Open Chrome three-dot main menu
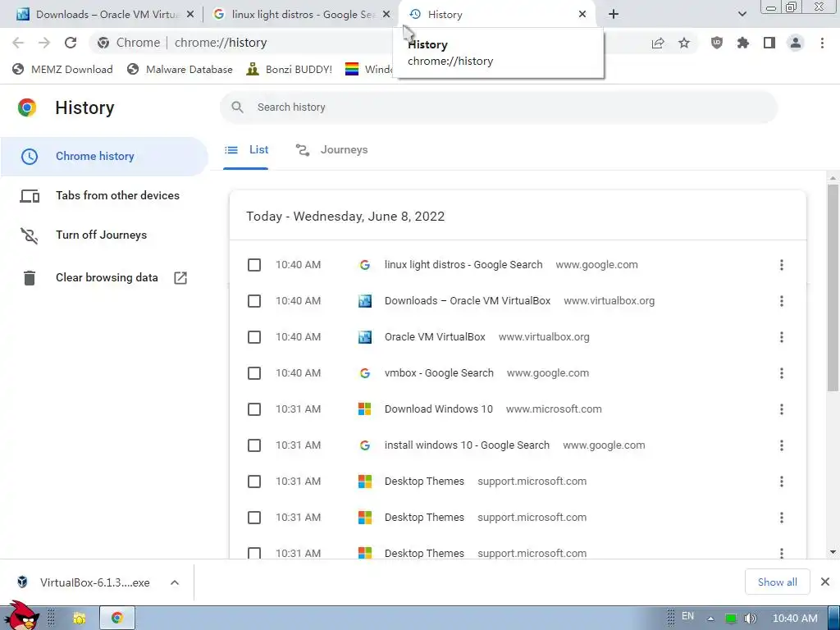840x630 pixels. point(822,43)
